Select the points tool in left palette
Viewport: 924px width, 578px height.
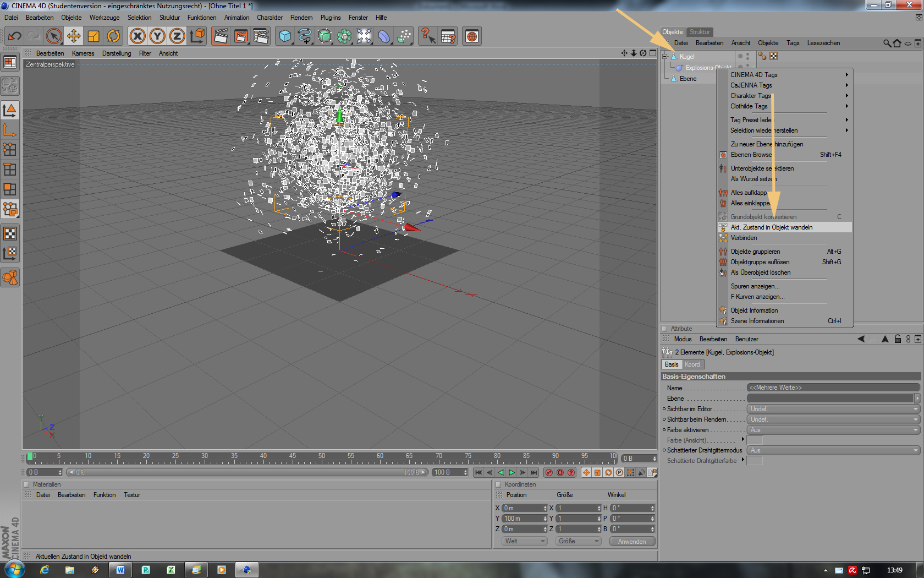[x=10, y=150]
